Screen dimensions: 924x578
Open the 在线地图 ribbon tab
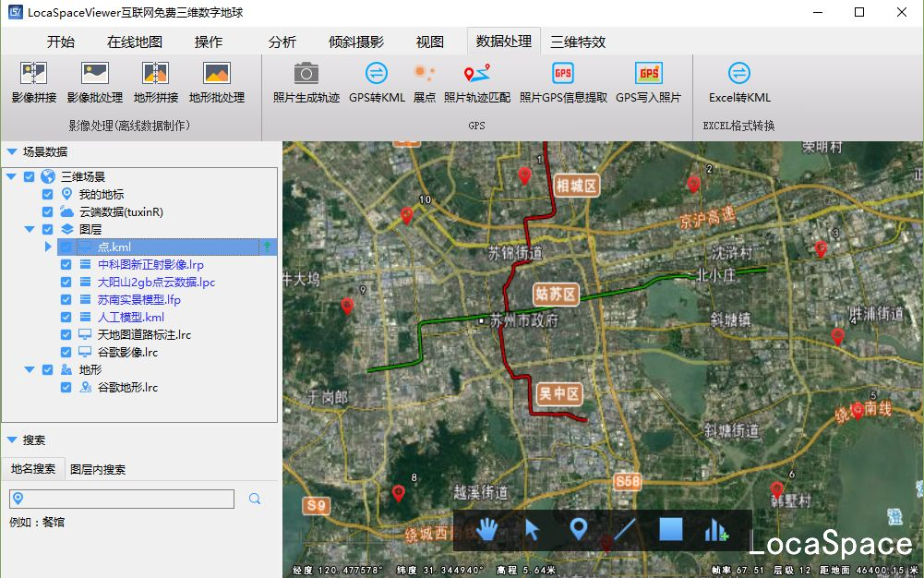pyautogui.click(x=135, y=42)
